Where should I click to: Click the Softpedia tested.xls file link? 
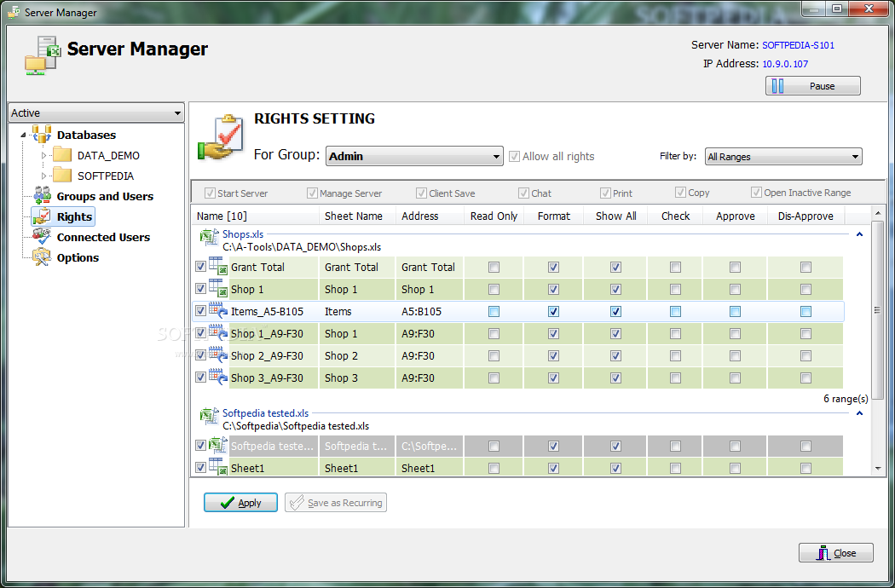pyautogui.click(x=265, y=412)
